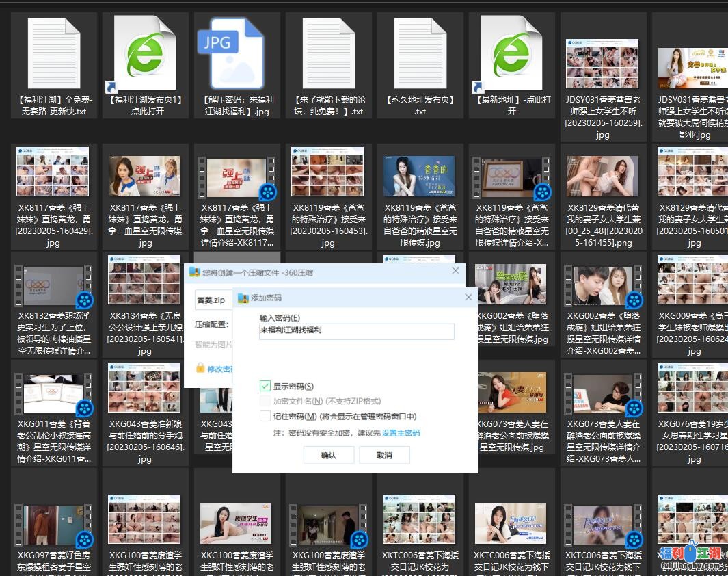The height and width of the screenshot is (576, 728).
Task: Click the lock icon beside 修改密码
Action: pos(200,368)
